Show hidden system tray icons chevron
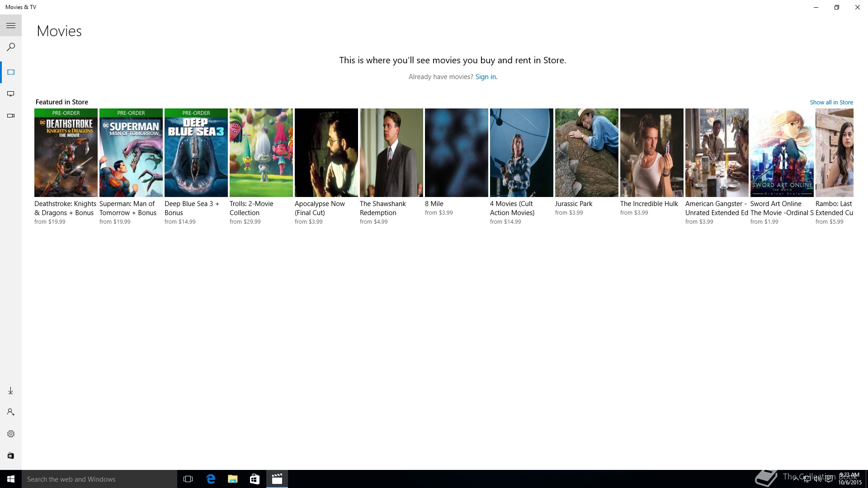868x488 pixels. (x=796, y=479)
